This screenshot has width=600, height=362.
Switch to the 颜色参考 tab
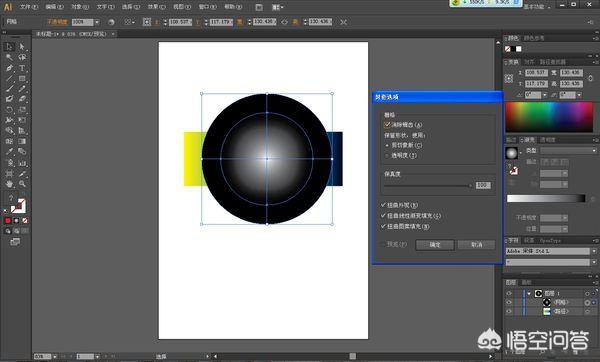(534, 38)
